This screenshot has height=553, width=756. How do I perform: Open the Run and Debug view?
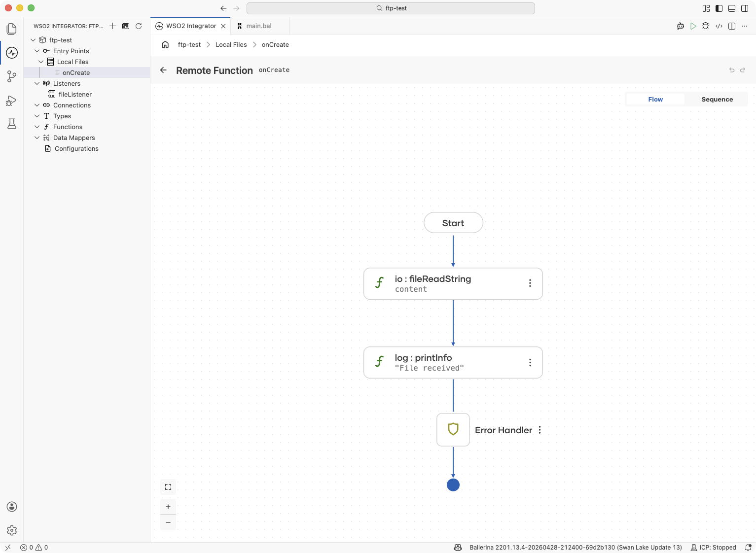point(12,101)
